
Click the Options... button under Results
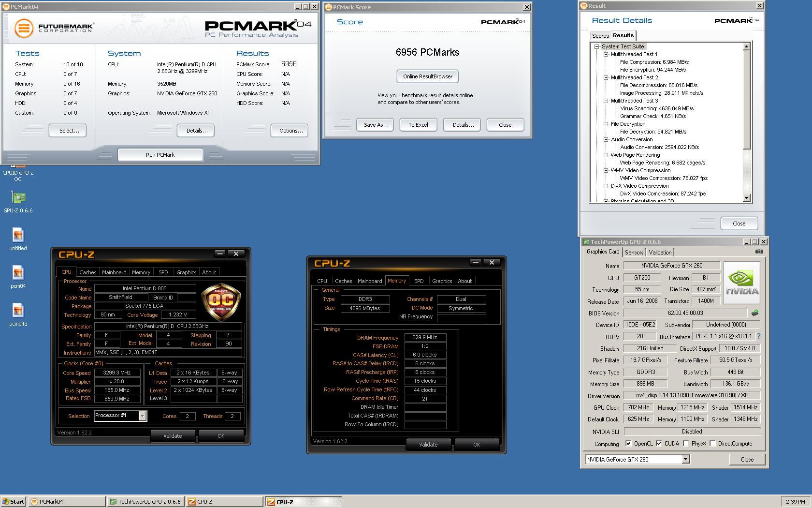click(x=290, y=131)
